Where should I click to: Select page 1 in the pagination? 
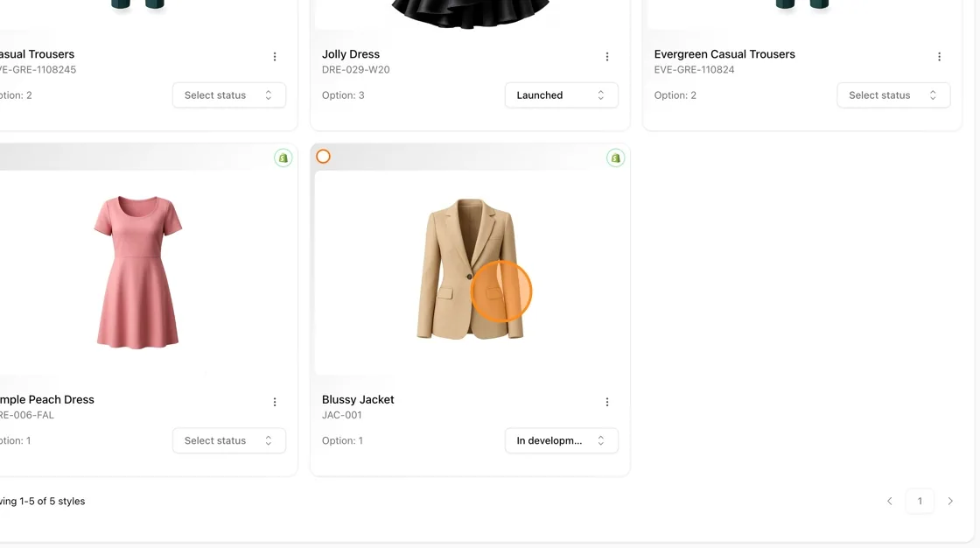(920, 501)
